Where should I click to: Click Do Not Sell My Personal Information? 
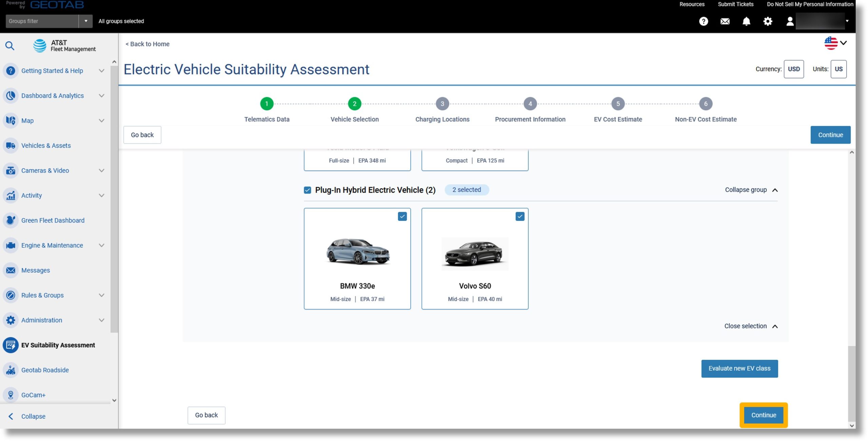click(810, 4)
